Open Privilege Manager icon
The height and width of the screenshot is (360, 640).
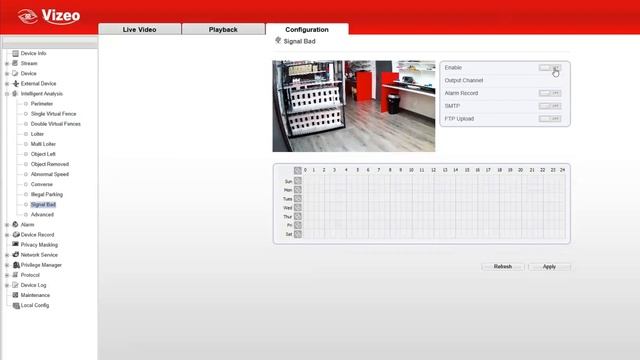pos(16,265)
